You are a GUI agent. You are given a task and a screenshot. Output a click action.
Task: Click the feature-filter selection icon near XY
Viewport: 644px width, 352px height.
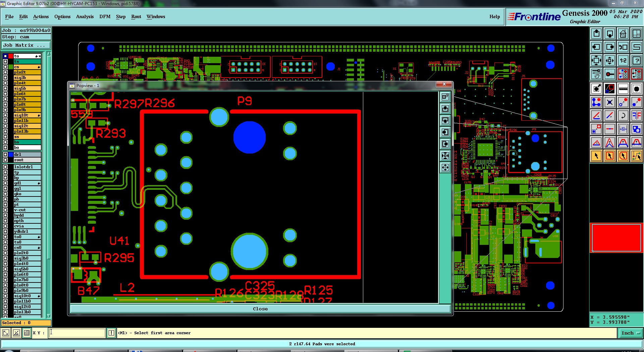click(x=6, y=333)
